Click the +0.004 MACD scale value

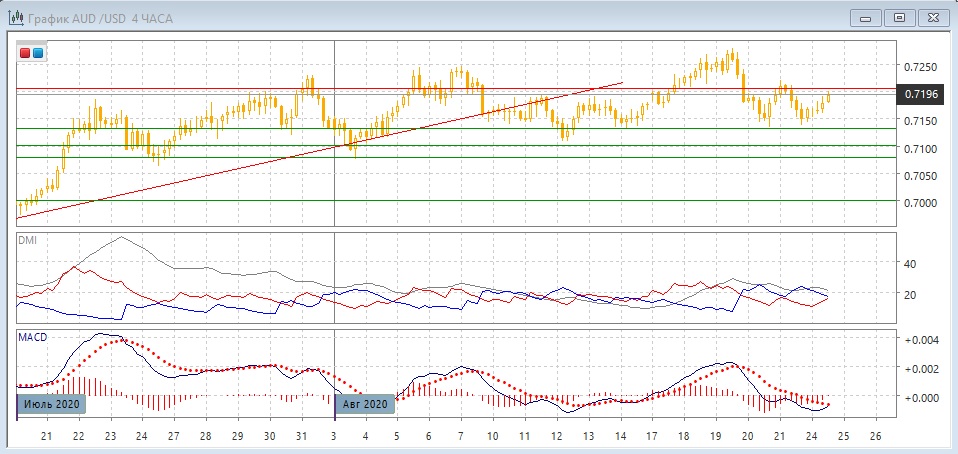pyautogui.click(x=920, y=340)
